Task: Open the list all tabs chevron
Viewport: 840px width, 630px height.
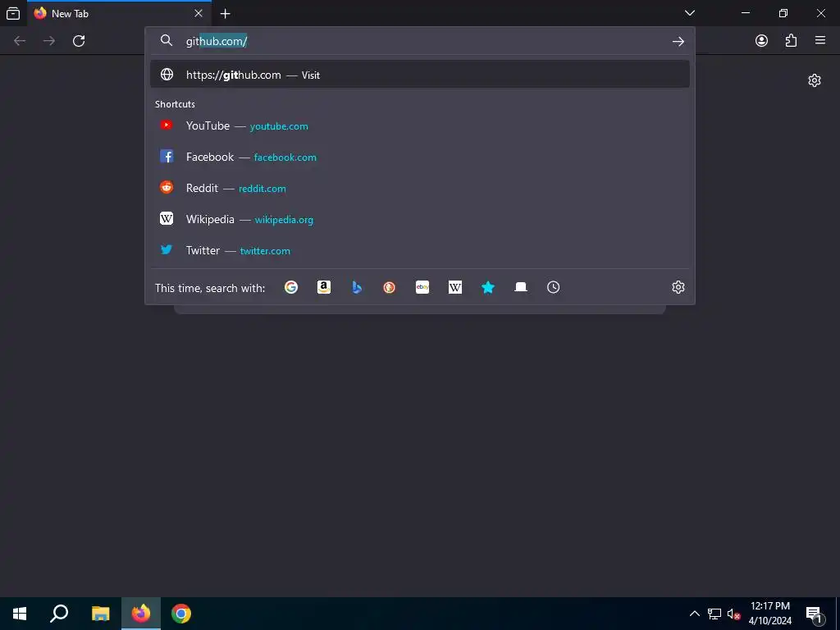Action: (x=690, y=13)
